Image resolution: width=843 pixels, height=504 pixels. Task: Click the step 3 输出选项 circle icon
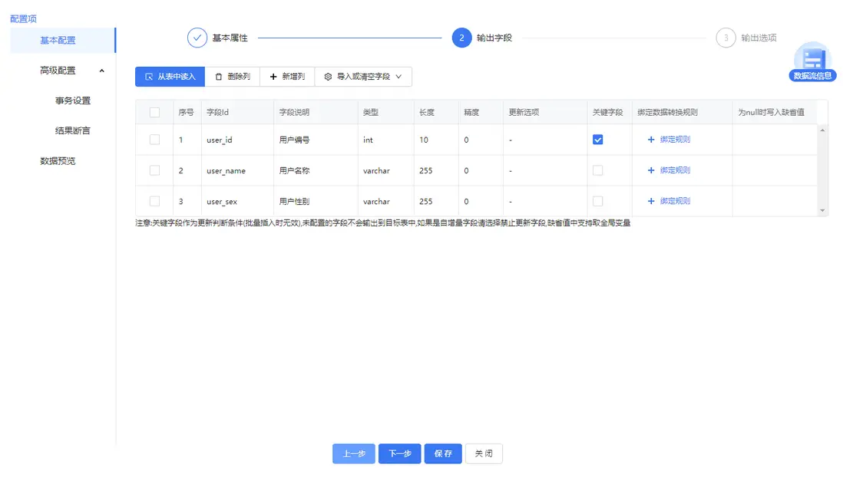725,37
